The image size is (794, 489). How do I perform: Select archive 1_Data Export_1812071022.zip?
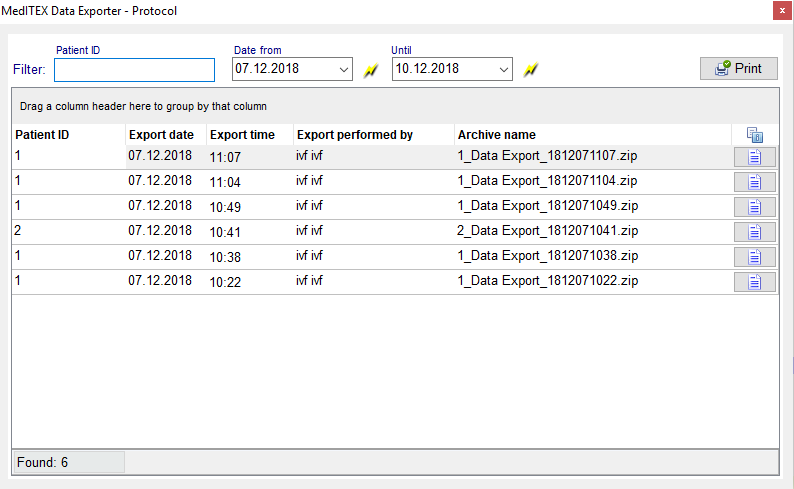click(x=548, y=280)
